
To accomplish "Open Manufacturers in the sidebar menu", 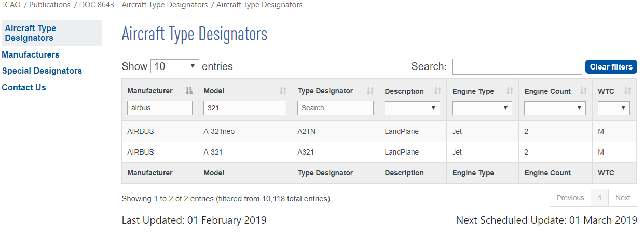I will click(x=31, y=54).
